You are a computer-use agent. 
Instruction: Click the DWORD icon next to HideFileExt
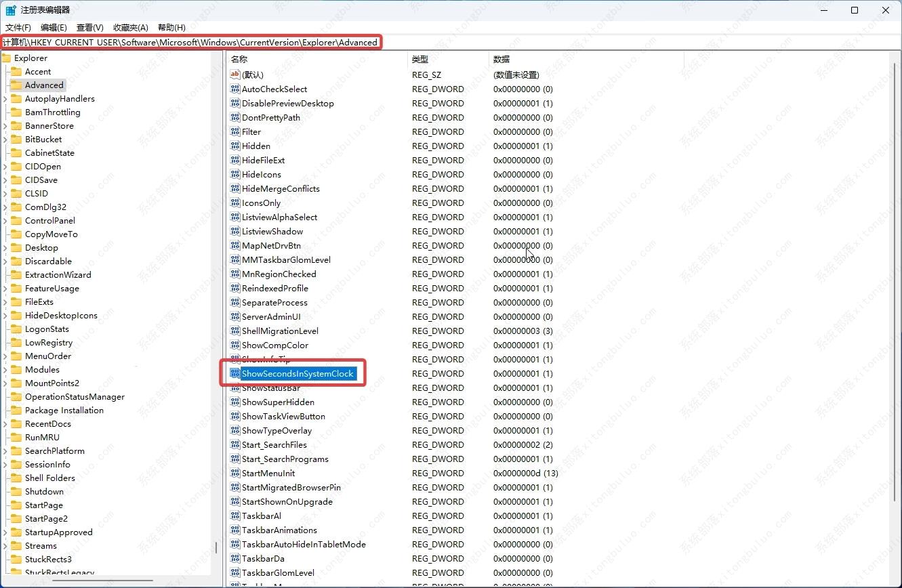point(235,160)
